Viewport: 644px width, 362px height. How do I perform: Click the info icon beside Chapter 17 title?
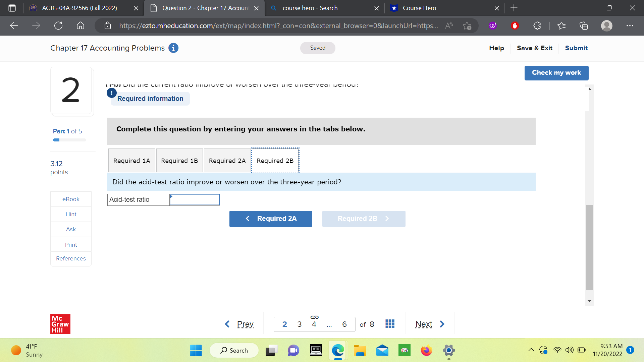pos(173,48)
